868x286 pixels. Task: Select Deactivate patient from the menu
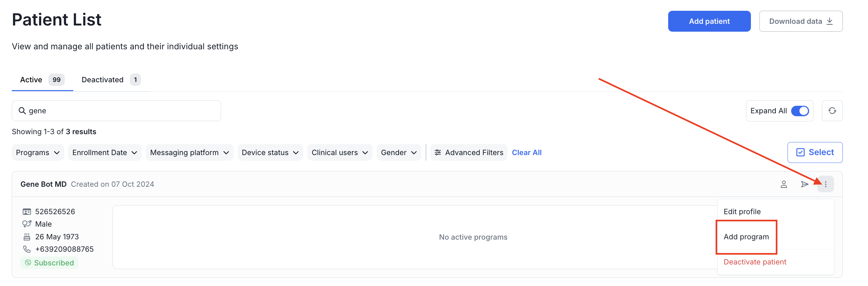[x=755, y=262]
